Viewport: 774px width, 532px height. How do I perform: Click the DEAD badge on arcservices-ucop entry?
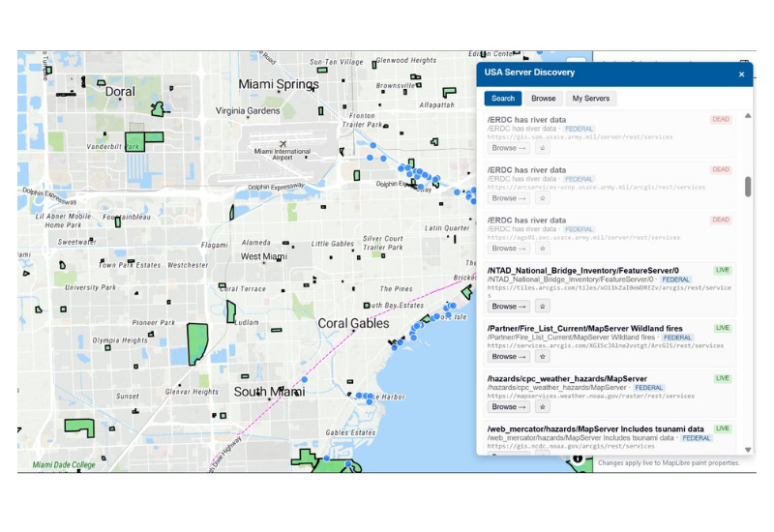[x=721, y=170]
